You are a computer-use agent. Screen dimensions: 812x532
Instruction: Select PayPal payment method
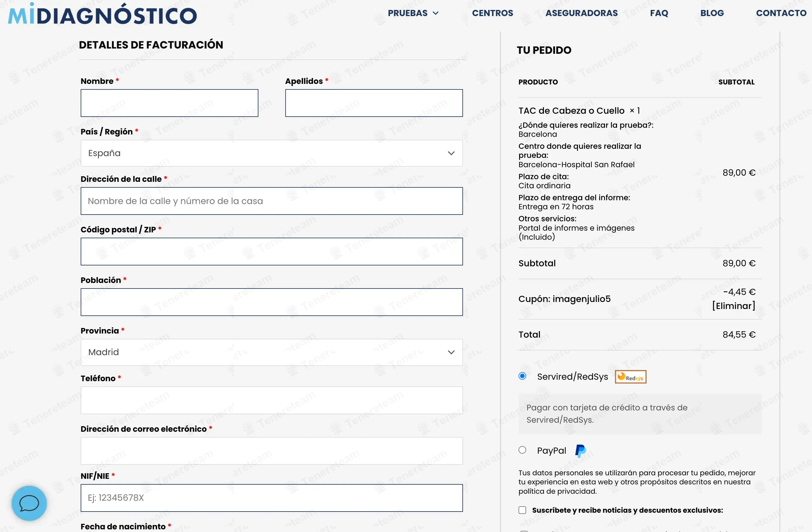522,450
